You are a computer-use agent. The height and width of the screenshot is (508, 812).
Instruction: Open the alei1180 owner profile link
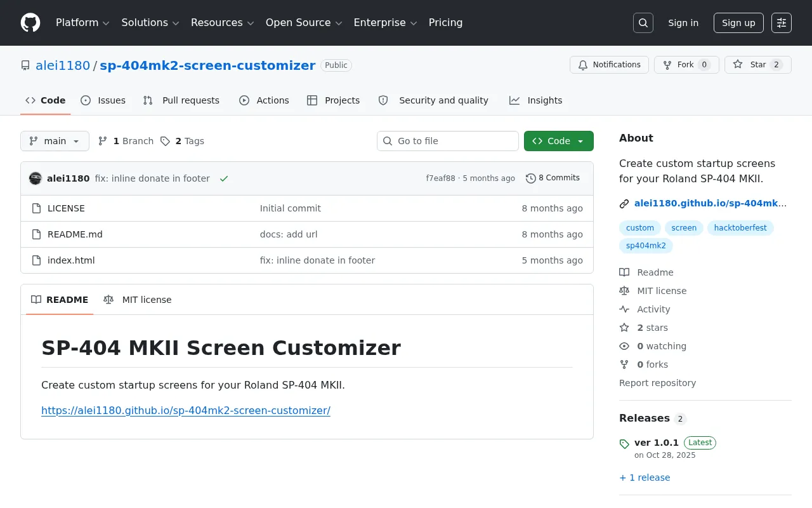(x=63, y=65)
